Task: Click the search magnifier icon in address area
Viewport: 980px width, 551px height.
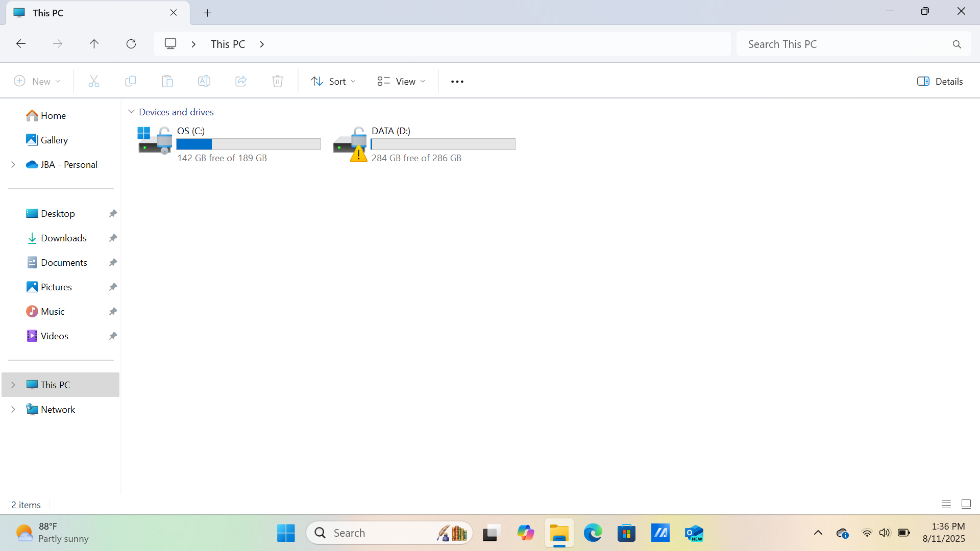Action: (957, 44)
